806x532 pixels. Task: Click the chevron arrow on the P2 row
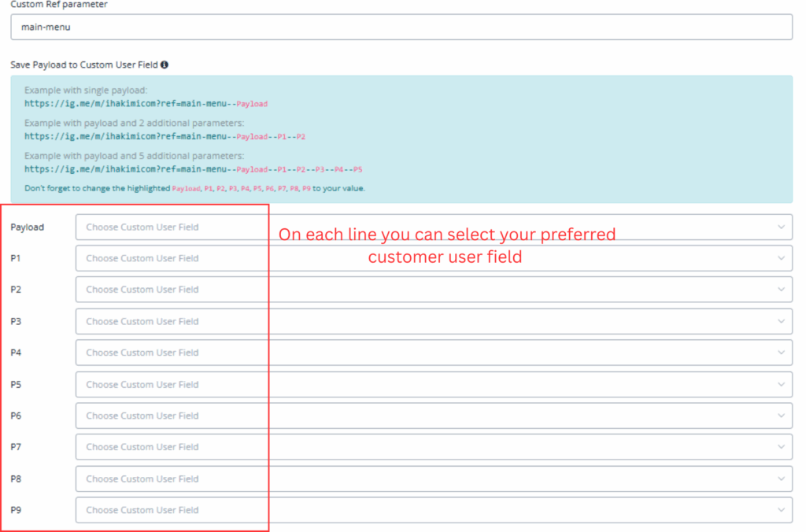click(x=781, y=290)
